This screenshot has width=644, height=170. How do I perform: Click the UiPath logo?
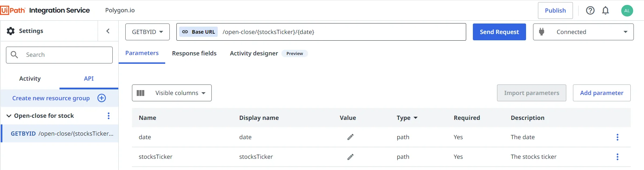13,11
